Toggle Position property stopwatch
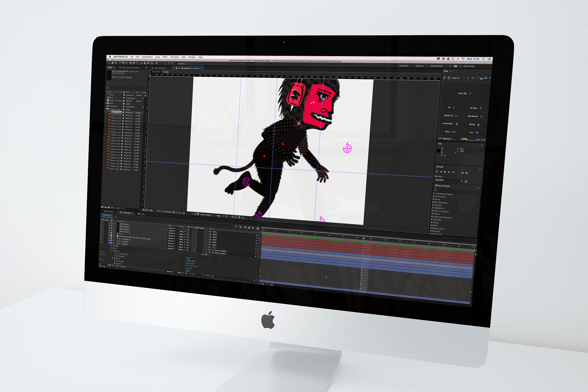The image size is (588, 392). click(115, 256)
